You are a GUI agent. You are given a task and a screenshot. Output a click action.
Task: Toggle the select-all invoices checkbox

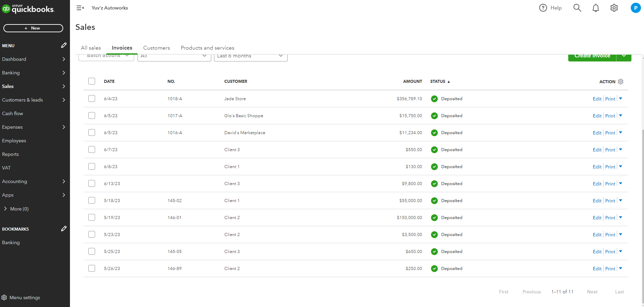[x=92, y=81]
